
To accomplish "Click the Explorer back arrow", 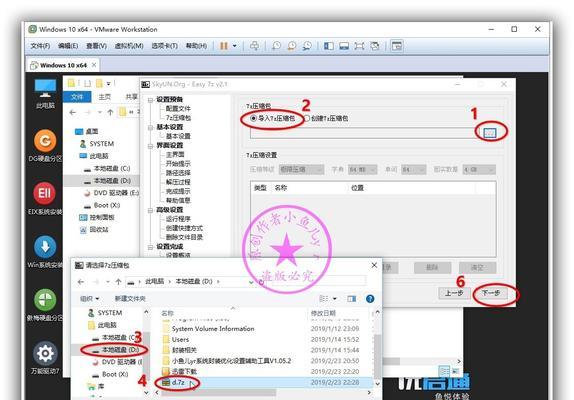I will tap(73, 112).
